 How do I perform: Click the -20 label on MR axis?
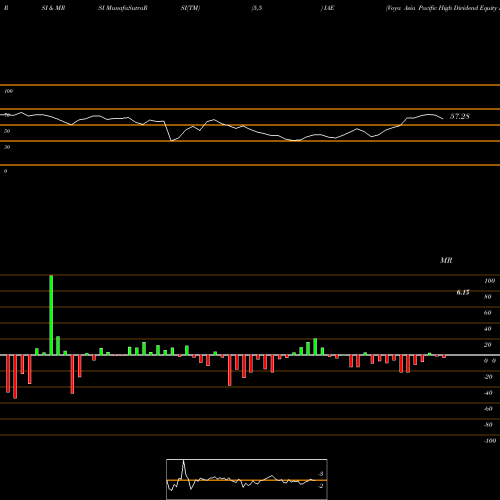[488, 377]
